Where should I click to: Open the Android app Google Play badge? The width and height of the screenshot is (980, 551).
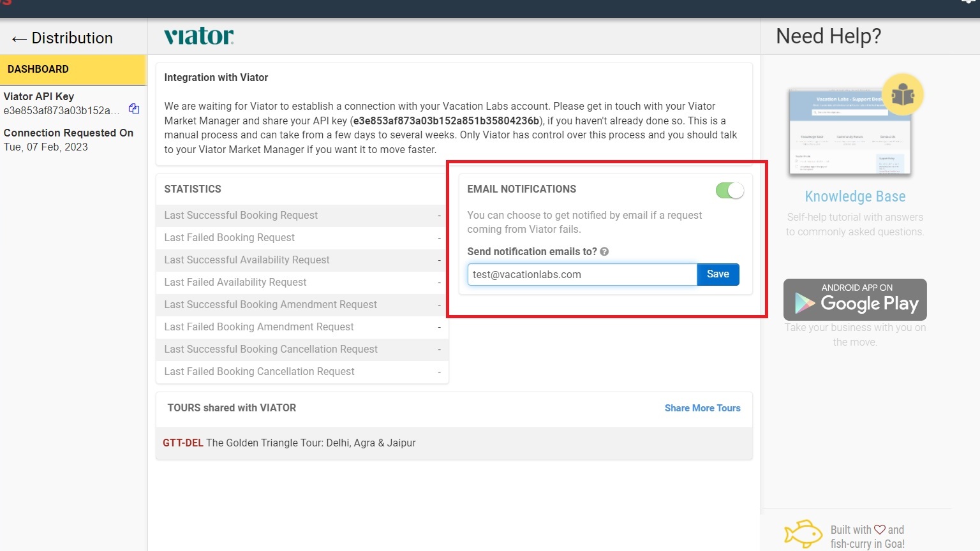855,299
